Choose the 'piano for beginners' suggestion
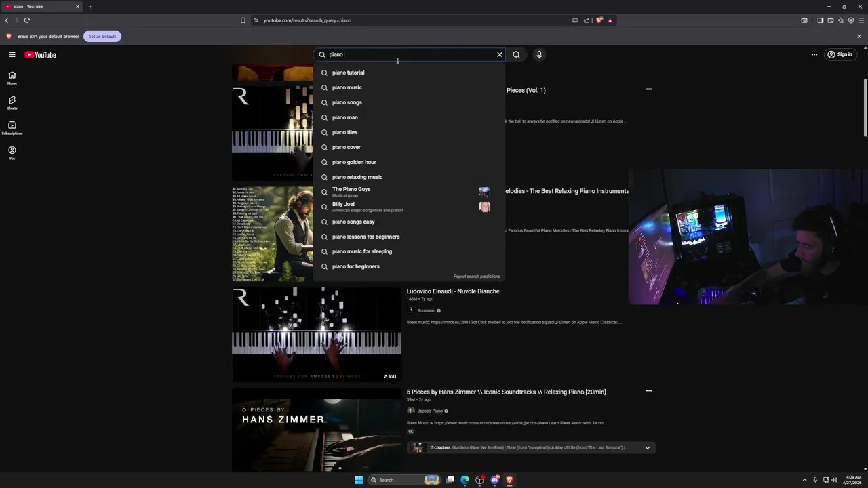Viewport: 868px width, 488px height. pos(409,266)
